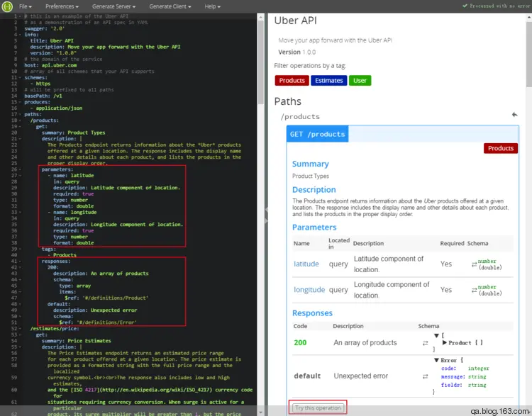Image resolution: width=532 pixels, height=416 pixels.
Task: Click the jump-to-YAML arrow beside /products path
Action: pyautogui.click(x=514, y=115)
